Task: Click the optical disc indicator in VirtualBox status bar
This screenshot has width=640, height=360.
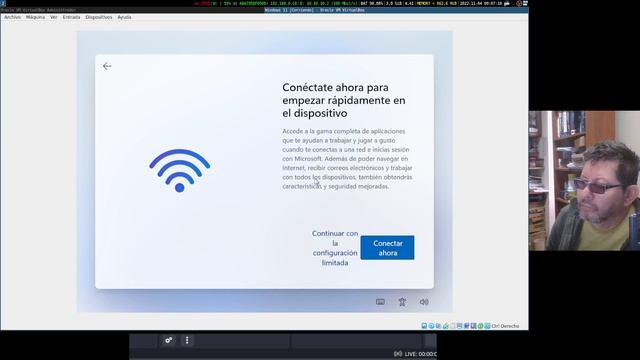Action: pos(431,326)
